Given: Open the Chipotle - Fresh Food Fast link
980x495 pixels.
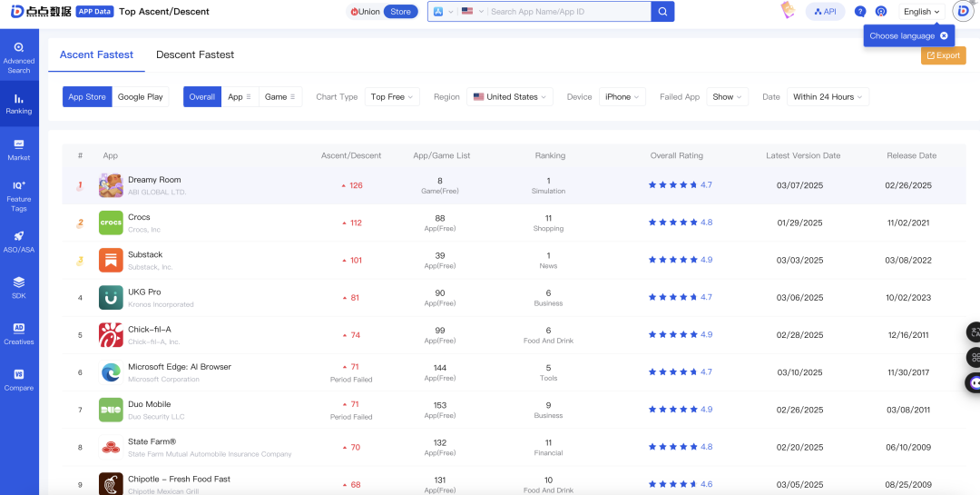Looking at the screenshot, I should pos(179,479).
